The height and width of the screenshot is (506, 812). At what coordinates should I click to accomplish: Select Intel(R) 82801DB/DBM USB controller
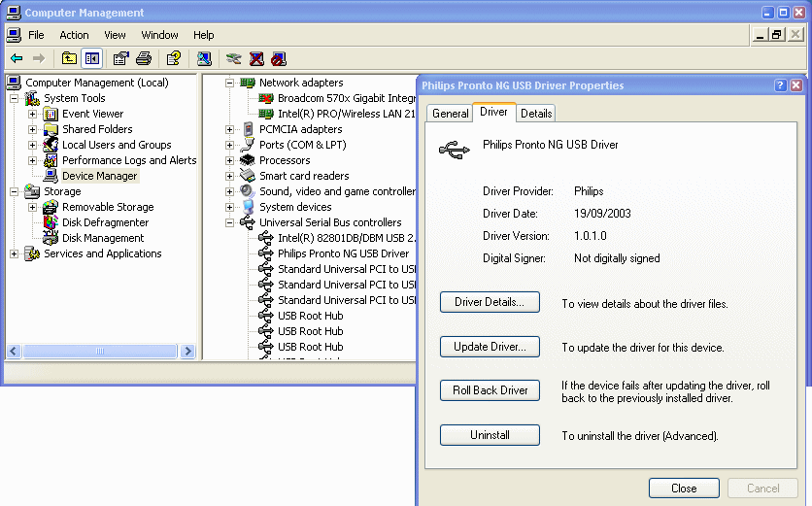347,238
